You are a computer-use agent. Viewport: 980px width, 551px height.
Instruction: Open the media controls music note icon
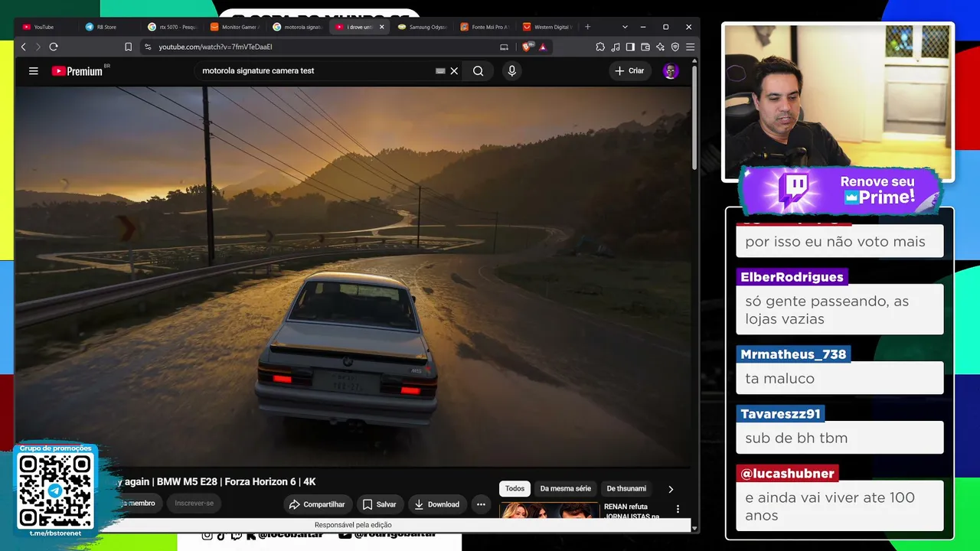pyautogui.click(x=616, y=47)
